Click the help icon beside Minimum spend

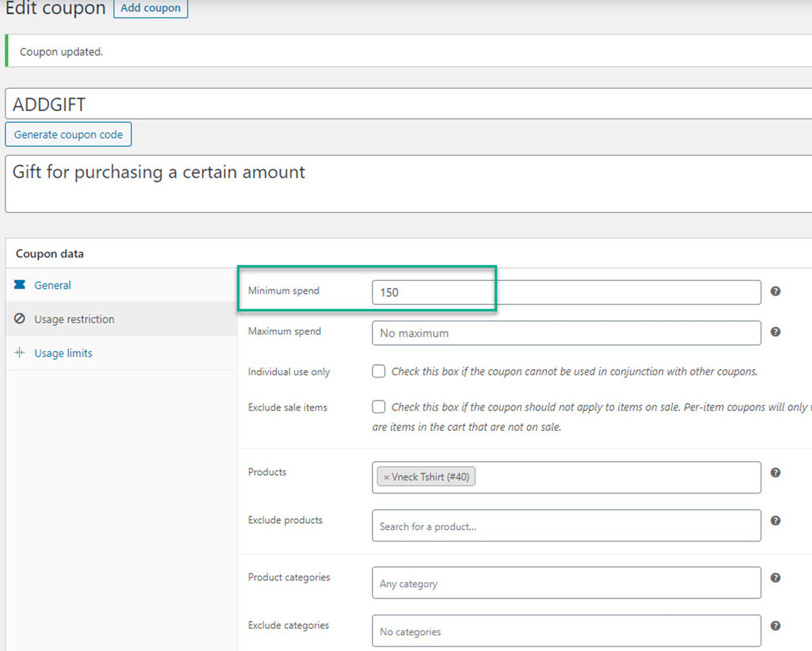[x=775, y=291]
